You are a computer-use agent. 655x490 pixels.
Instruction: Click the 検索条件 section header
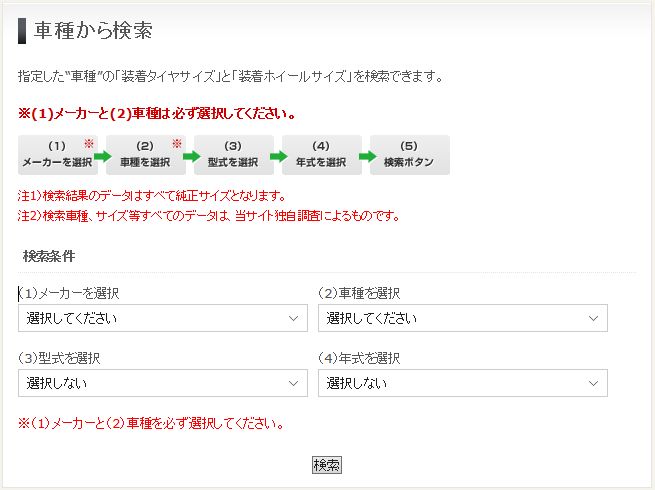pos(49,256)
